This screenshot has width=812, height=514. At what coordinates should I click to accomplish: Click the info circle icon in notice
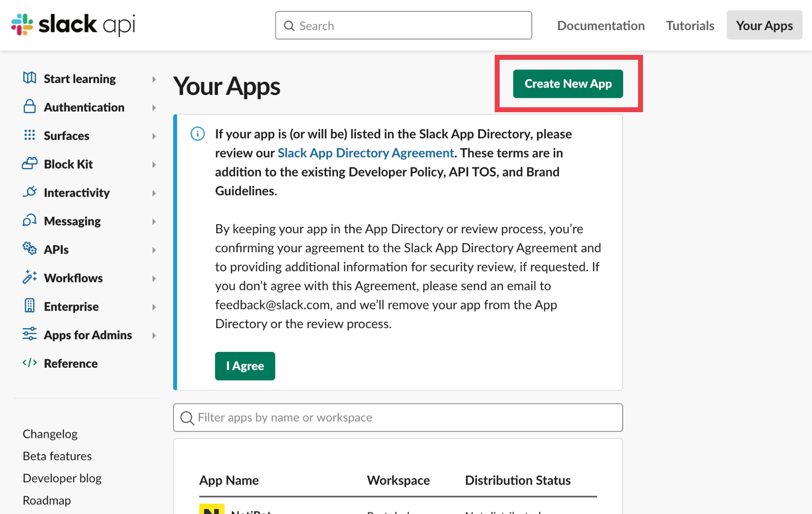click(198, 134)
